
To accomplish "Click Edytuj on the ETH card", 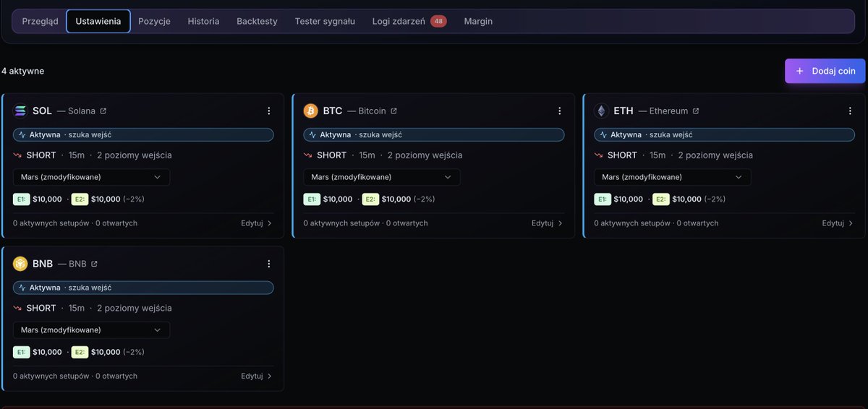I will (838, 223).
